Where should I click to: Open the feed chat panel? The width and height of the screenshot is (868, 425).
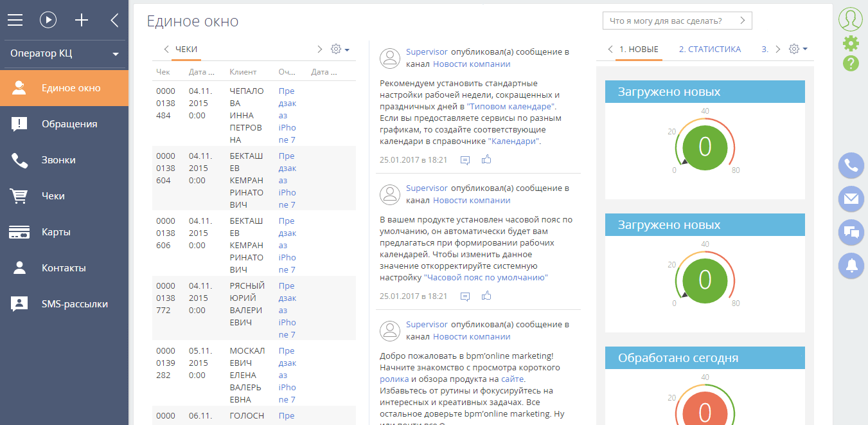click(851, 232)
